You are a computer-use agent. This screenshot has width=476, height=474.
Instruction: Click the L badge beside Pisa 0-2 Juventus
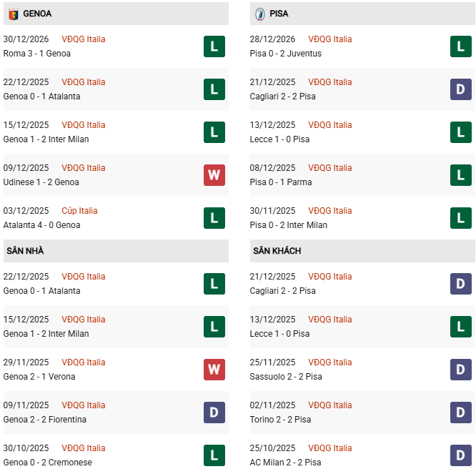(460, 46)
